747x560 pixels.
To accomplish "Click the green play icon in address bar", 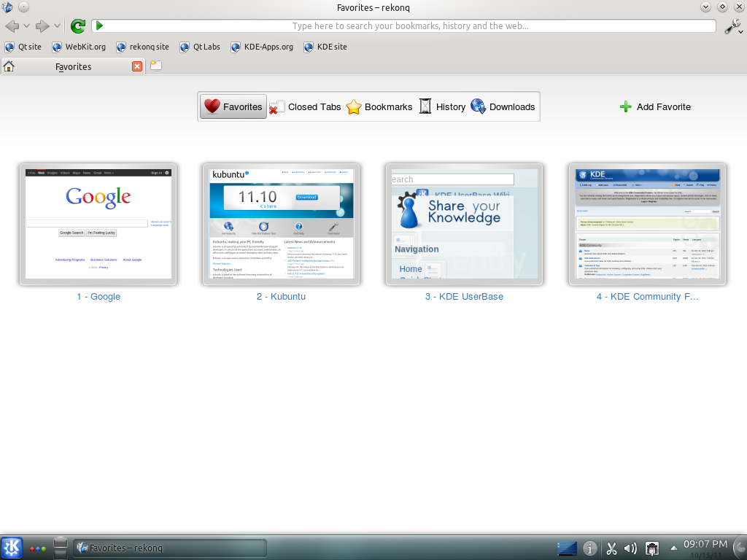I will click(x=99, y=26).
